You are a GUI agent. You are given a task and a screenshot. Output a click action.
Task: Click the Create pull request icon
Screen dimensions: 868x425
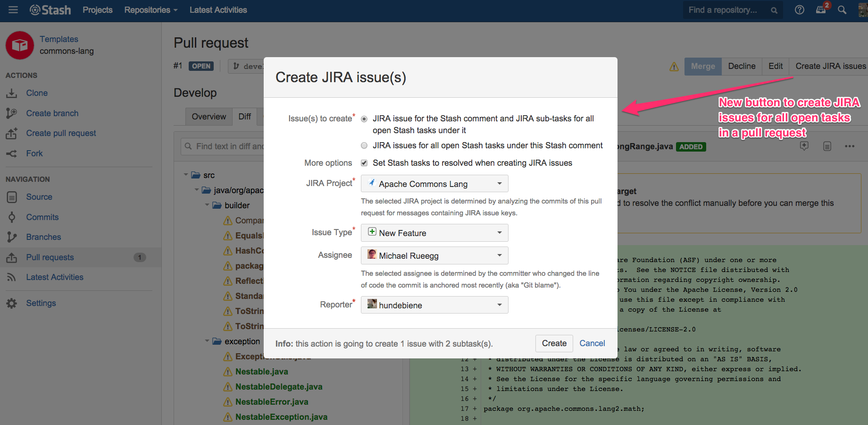(x=11, y=134)
